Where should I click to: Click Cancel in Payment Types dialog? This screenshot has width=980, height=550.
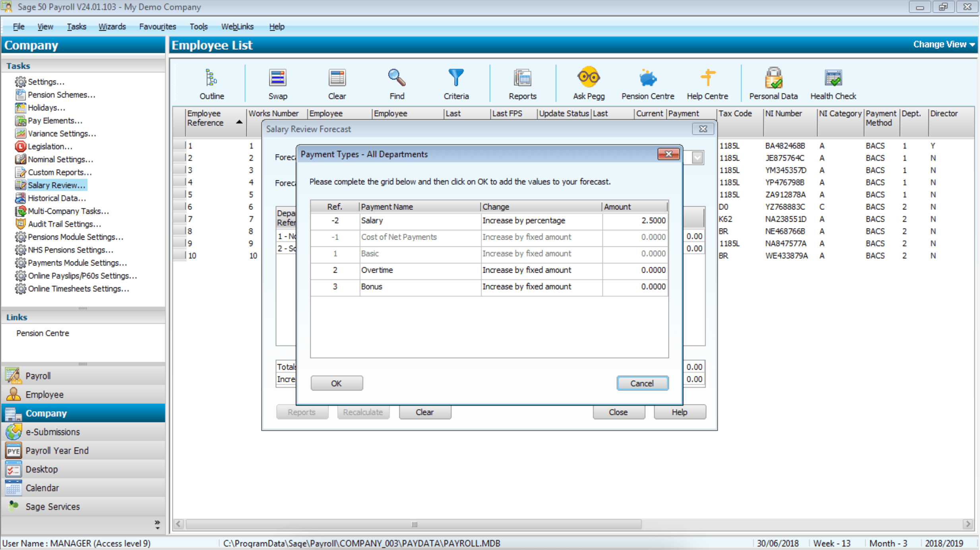coord(642,383)
